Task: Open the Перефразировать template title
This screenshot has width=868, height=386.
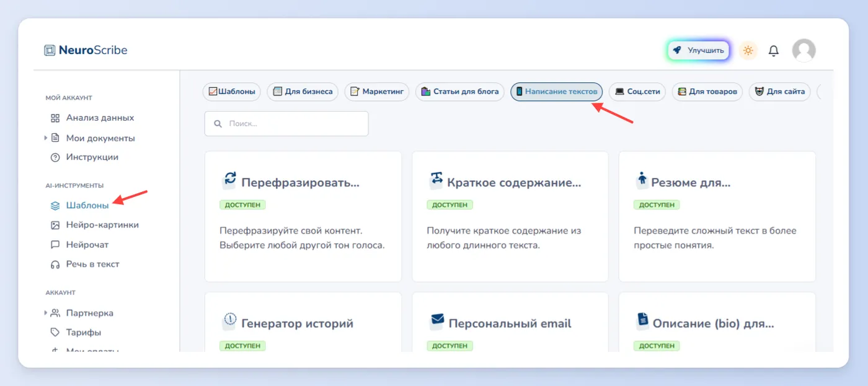Action: pos(300,183)
